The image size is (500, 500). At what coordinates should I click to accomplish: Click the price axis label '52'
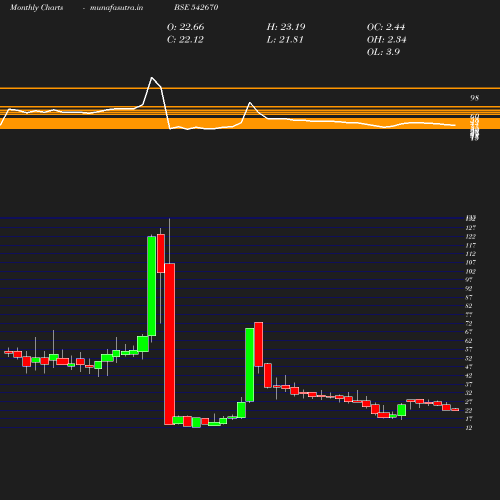pos(469,358)
